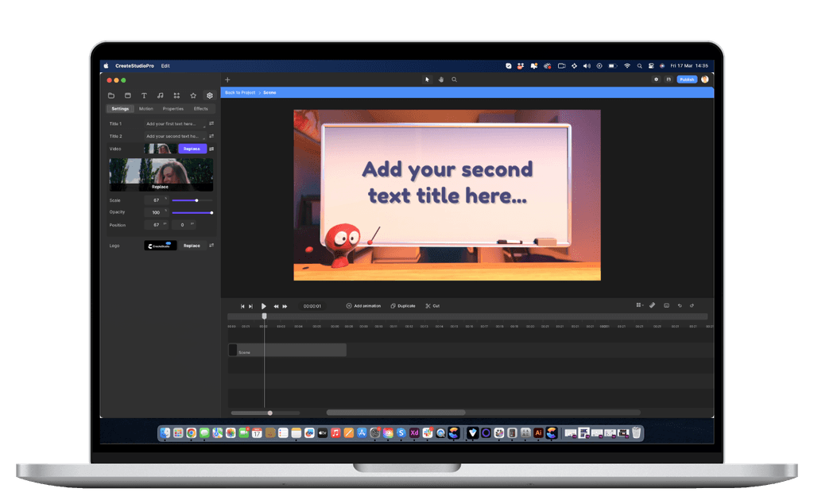The image size is (814, 504).
Task: Click the Back to Project breadcrumb link
Action: click(240, 93)
